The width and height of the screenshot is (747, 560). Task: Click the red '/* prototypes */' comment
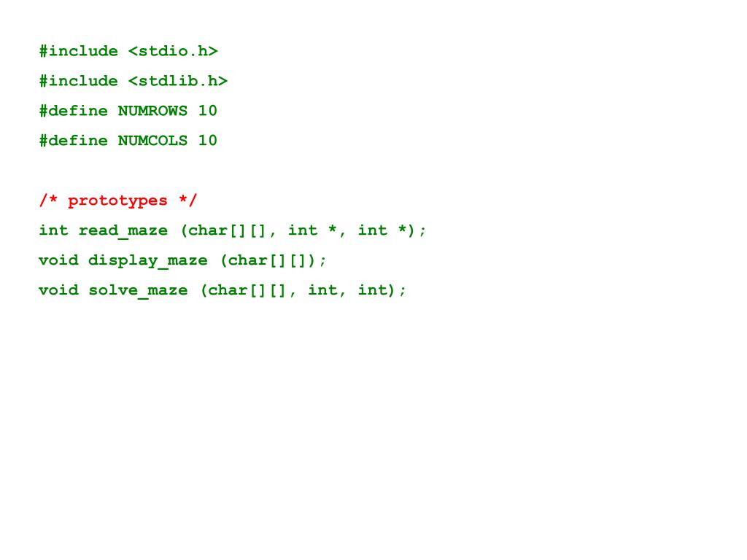pos(117,201)
